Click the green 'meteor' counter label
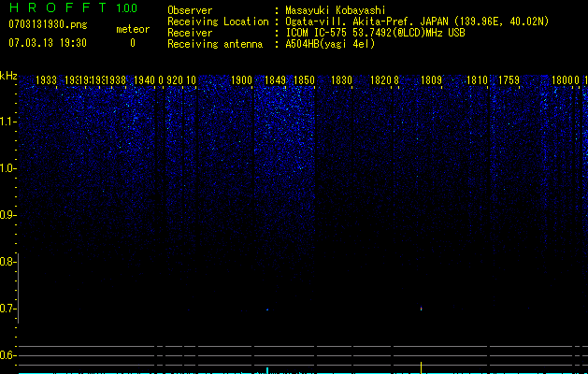Screen dimensions: 588x374 pos(133,29)
